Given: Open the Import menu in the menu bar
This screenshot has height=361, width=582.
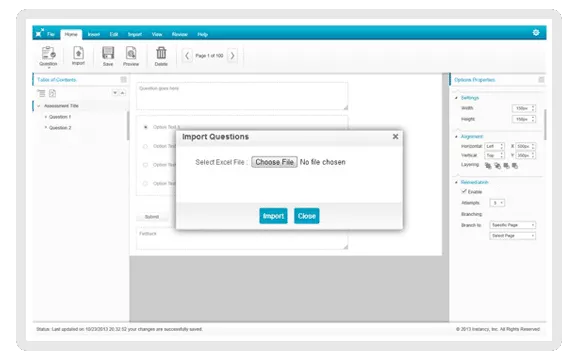Looking at the screenshot, I should 135,35.
